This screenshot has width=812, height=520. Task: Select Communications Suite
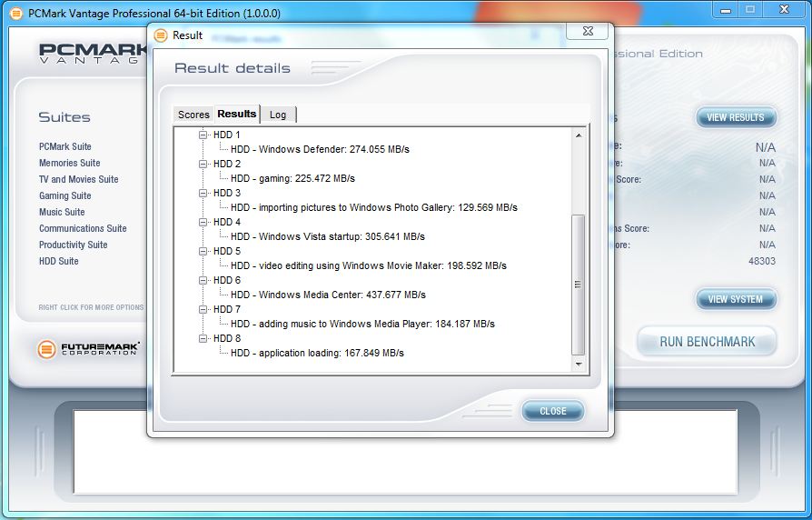tap(83, 228)
